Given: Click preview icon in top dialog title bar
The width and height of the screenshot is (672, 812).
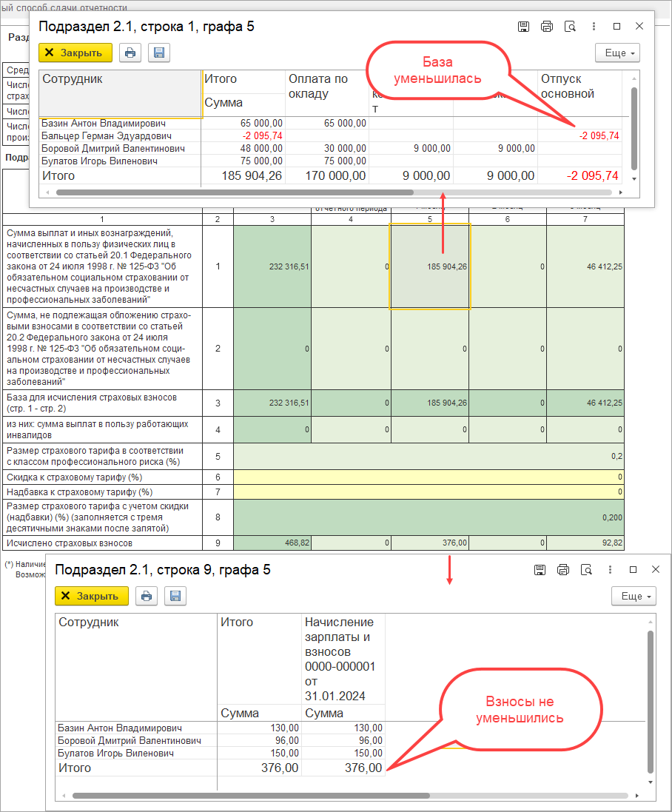Looking at the screenshot, I should pos(570,27).
